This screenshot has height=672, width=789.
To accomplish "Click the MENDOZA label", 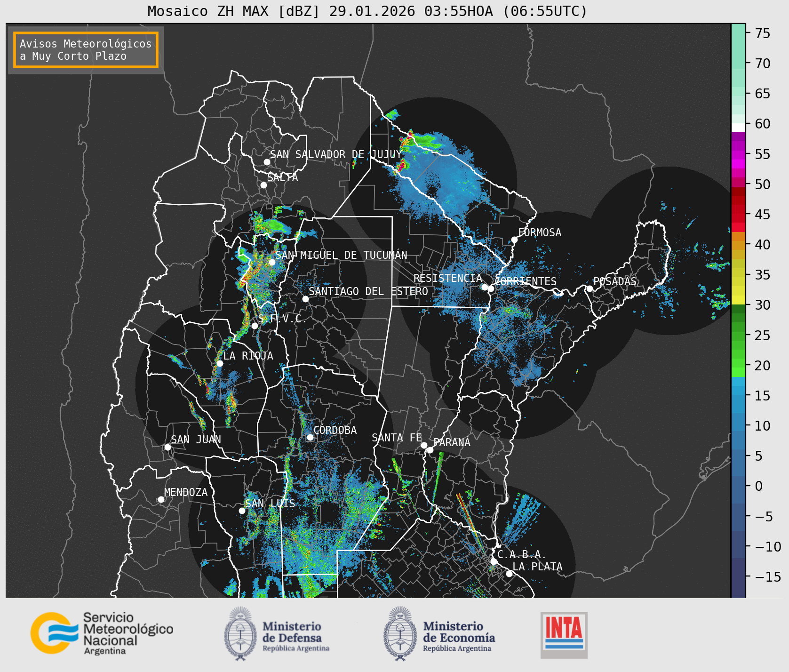I will (186, 492).
